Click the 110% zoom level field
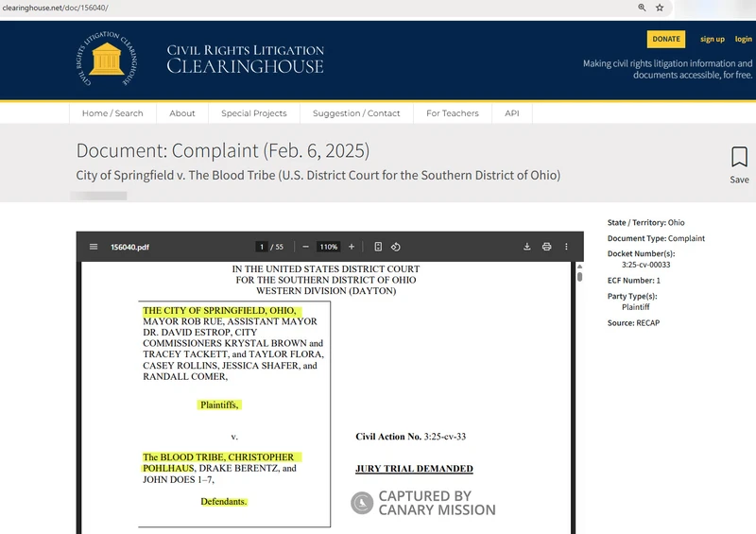The width and height of the screenshot is (756, 534). (328, 247)
